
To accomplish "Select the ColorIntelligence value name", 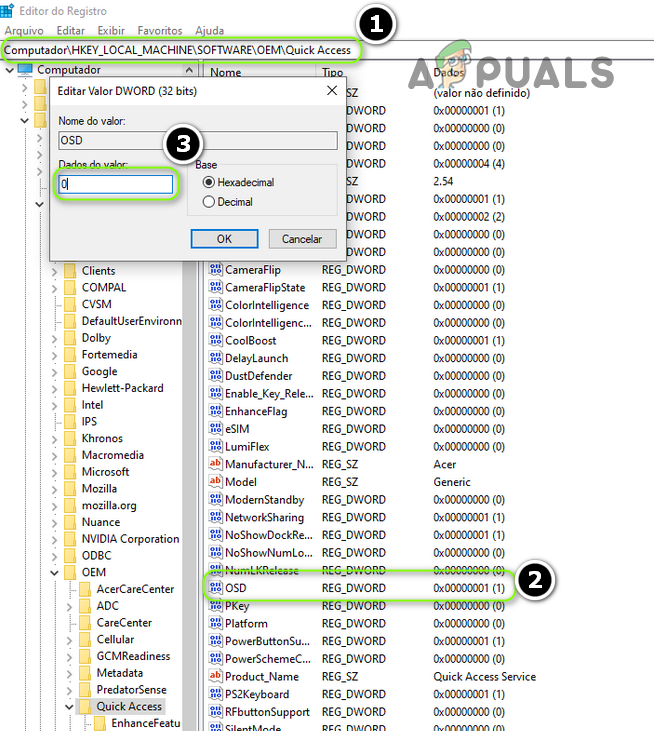I will click(267, 305).
